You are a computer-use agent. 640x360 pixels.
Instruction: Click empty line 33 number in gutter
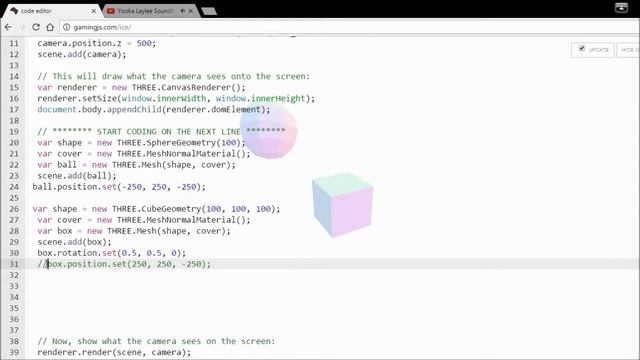[14, 286]
